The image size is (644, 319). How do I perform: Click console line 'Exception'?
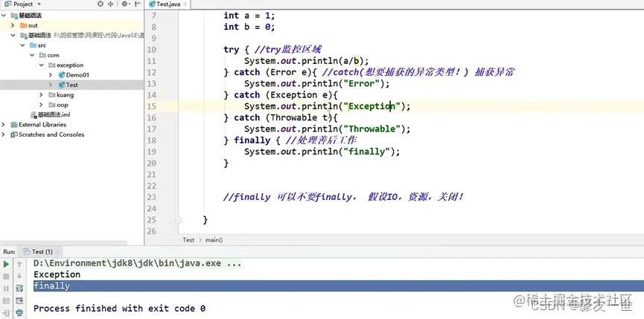57,274
